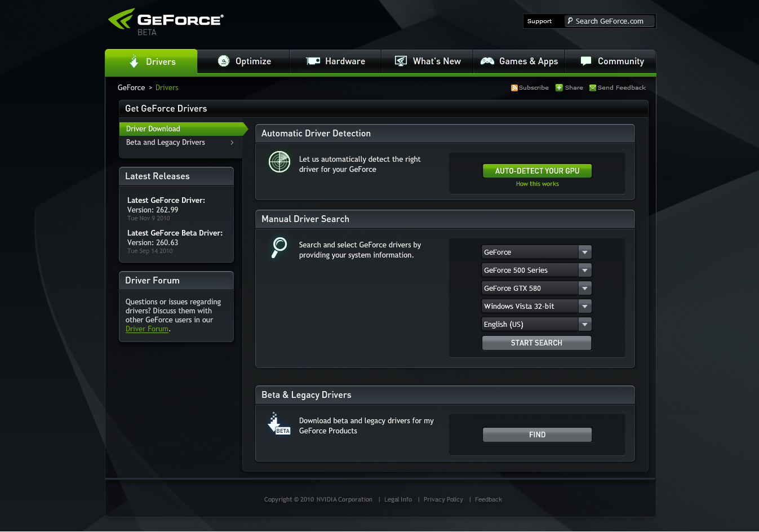The width and height of the screenshot is (759, 532).
Task: Click the Support link in header
Action: 539,21
